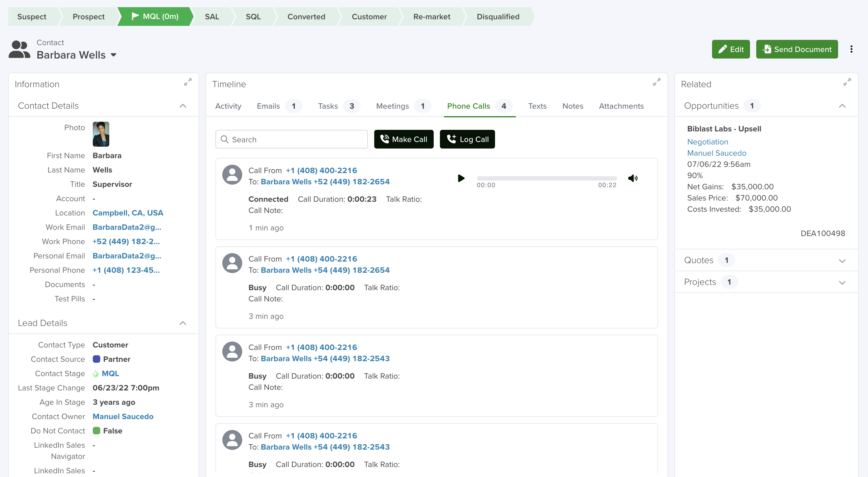Click the Work Phone +52 (449) link
Viewport: 868px width, 477px height.
coord(126,242)
